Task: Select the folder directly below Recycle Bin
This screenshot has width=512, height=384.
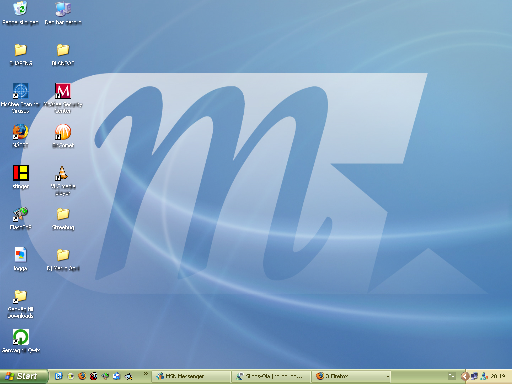Action: 20,50
